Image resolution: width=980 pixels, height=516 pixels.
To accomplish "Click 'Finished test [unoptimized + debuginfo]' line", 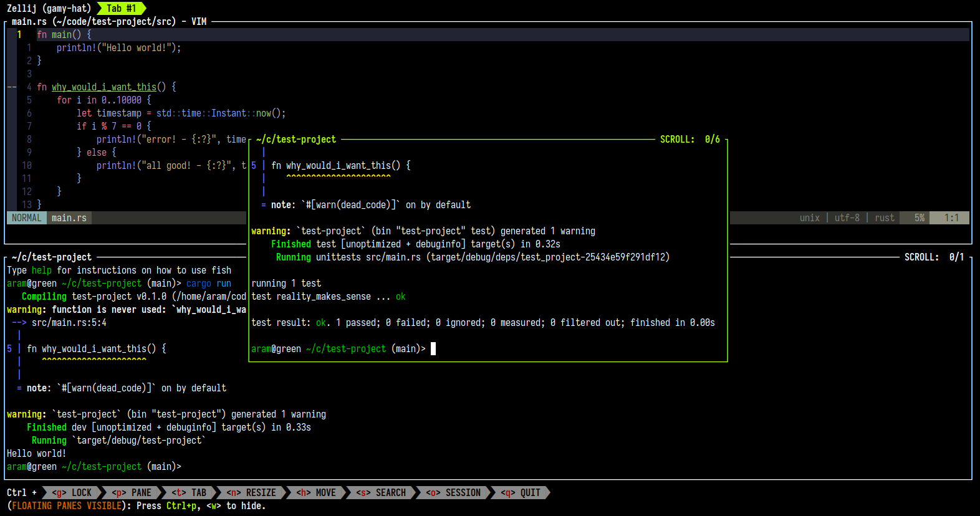I will coord(415,244).
